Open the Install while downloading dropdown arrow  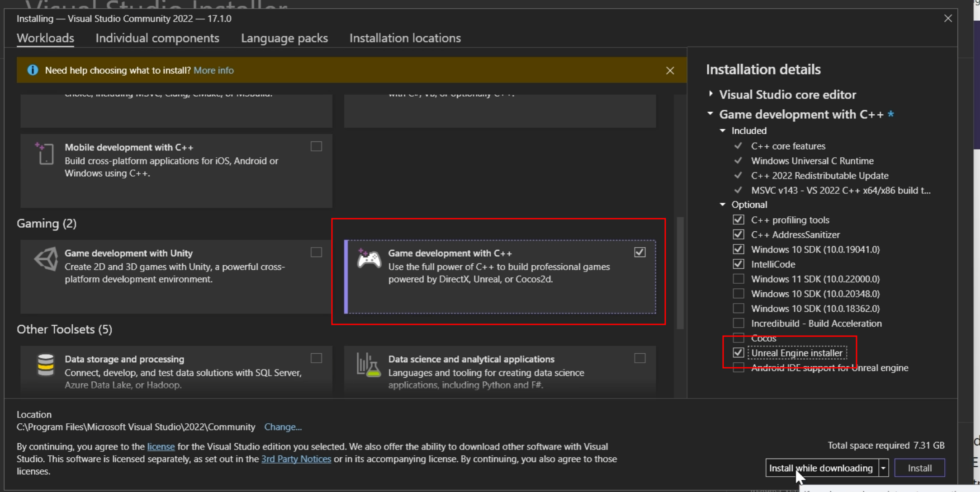coord(883,468)
